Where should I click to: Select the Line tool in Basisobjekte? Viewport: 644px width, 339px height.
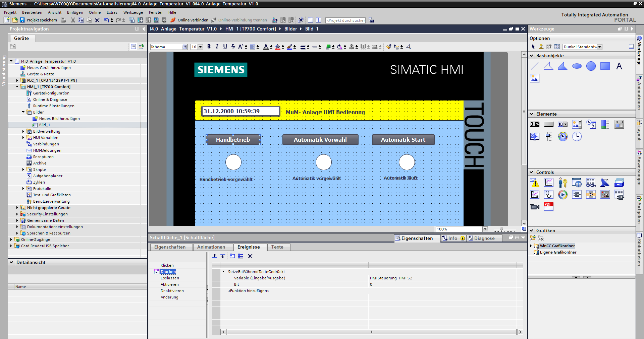535,66
